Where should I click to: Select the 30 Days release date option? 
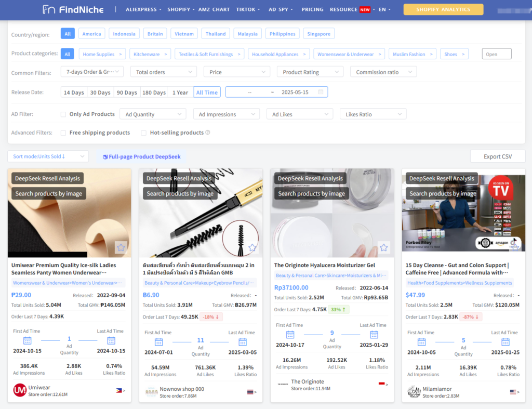pyautogui.click(x=100, y=93)
